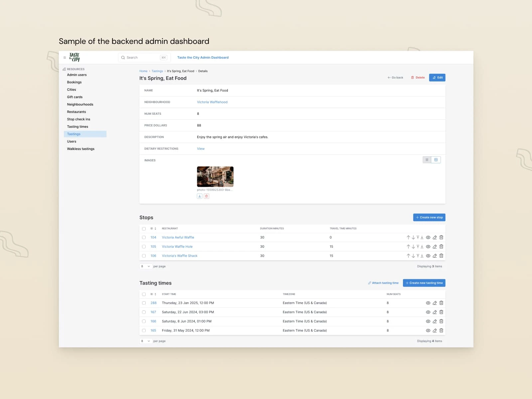The image size is (532, 399).
Task: Download the tasting image
Action: [x=199, y=196]
